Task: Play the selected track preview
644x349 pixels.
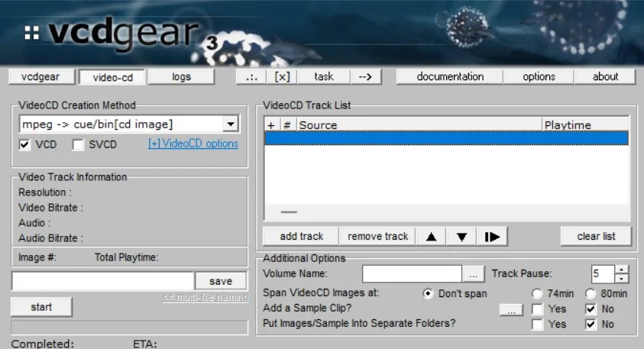Action: point(492,237)
